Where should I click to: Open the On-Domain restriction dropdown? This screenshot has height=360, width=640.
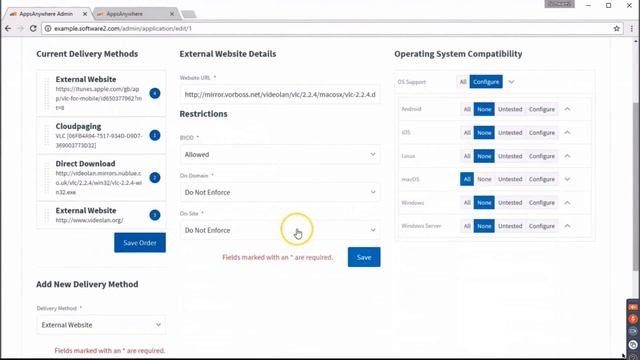[280, 192]
